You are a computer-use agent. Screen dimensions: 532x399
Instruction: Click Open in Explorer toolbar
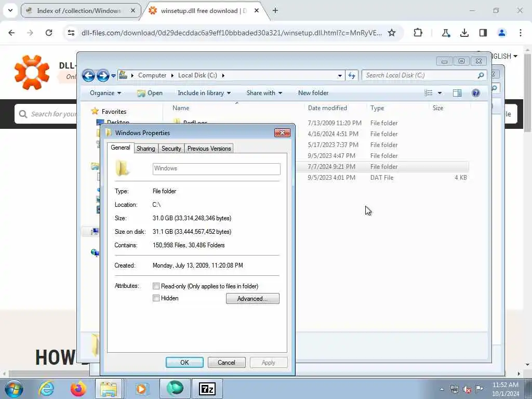pos(150,93)
